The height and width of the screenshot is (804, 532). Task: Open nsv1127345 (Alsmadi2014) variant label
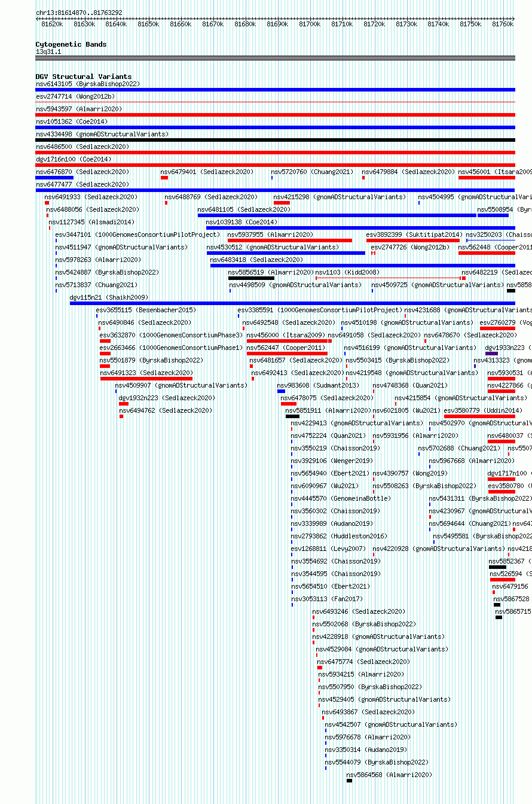click(91, 222)
